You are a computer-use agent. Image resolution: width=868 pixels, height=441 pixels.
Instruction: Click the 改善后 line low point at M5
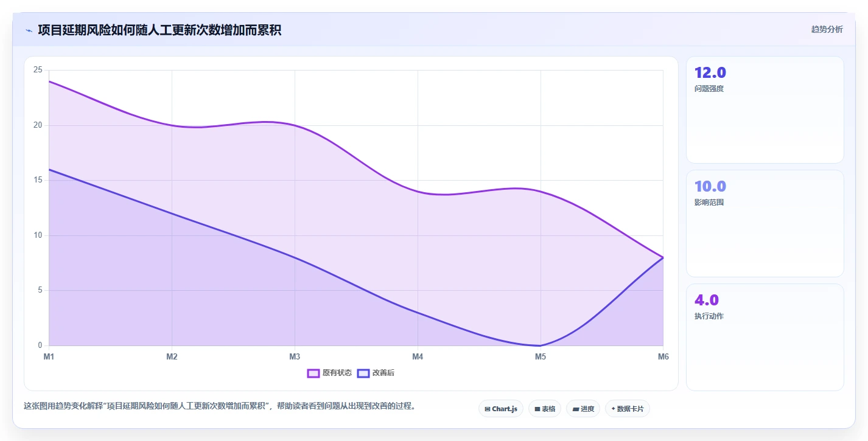point(541,346)
